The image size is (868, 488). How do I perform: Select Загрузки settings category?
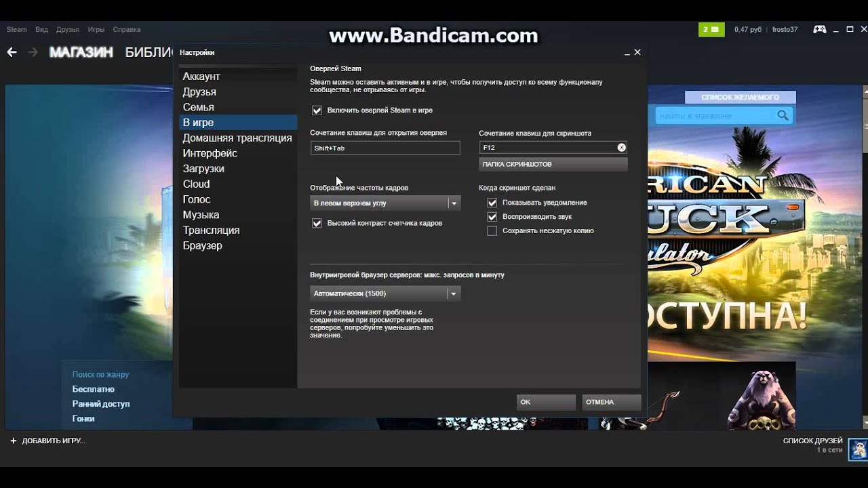click(x=237, y=169)
